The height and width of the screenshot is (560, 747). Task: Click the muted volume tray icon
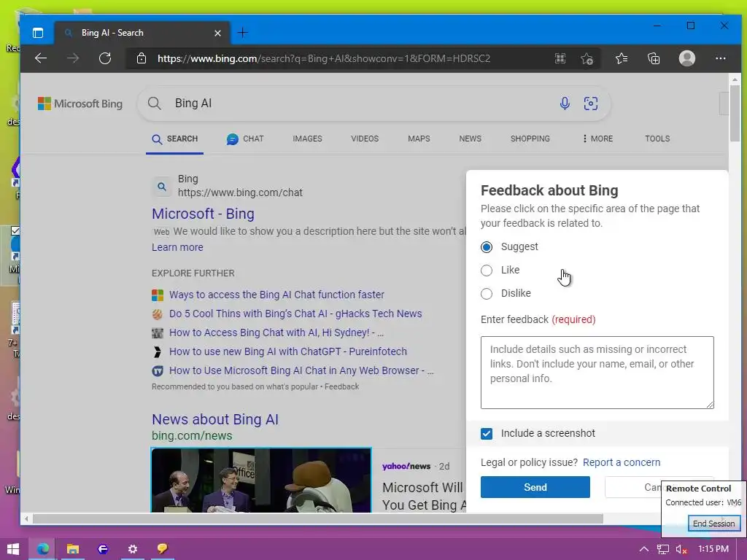[681, 549]
